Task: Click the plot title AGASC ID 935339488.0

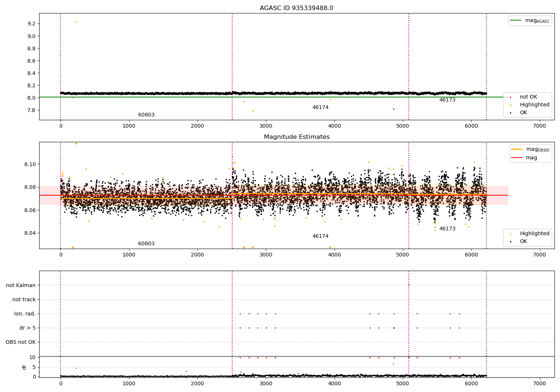Action: tap(296, 8)
